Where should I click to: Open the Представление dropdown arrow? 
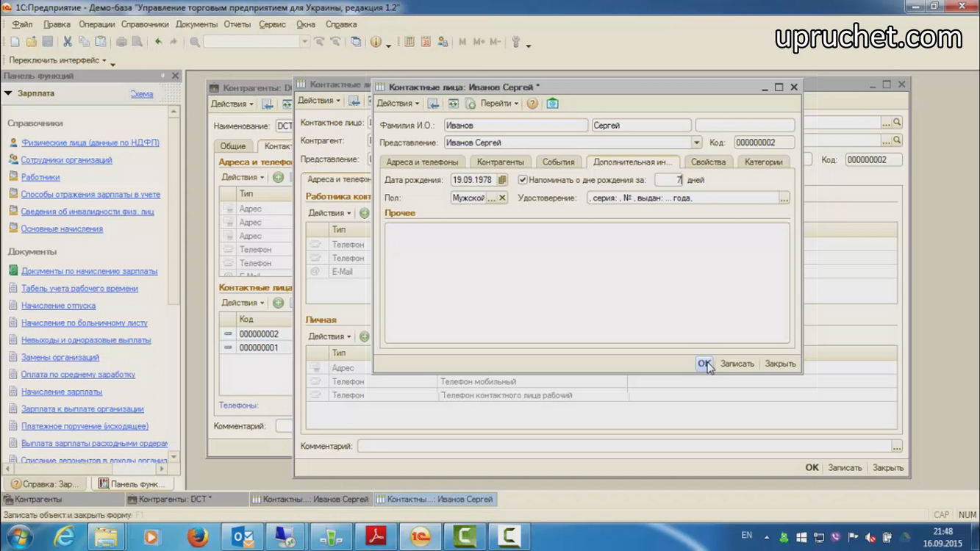696,143
